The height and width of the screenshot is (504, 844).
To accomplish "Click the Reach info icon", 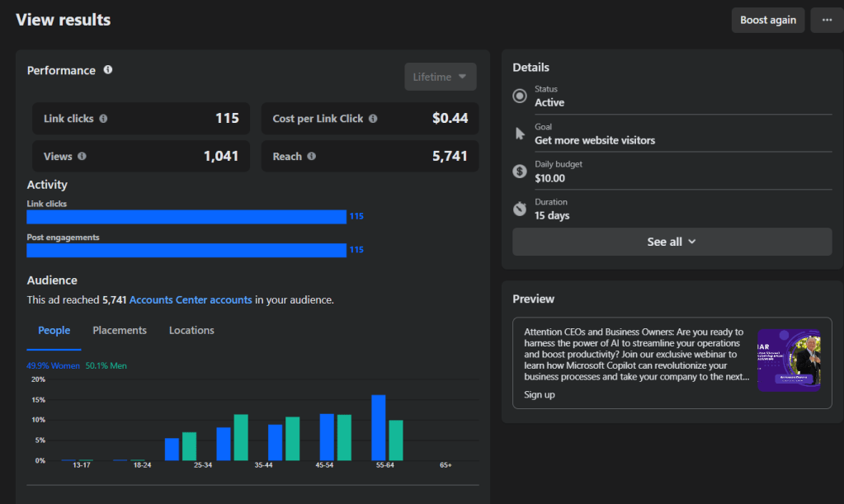I will coord(312,157).
